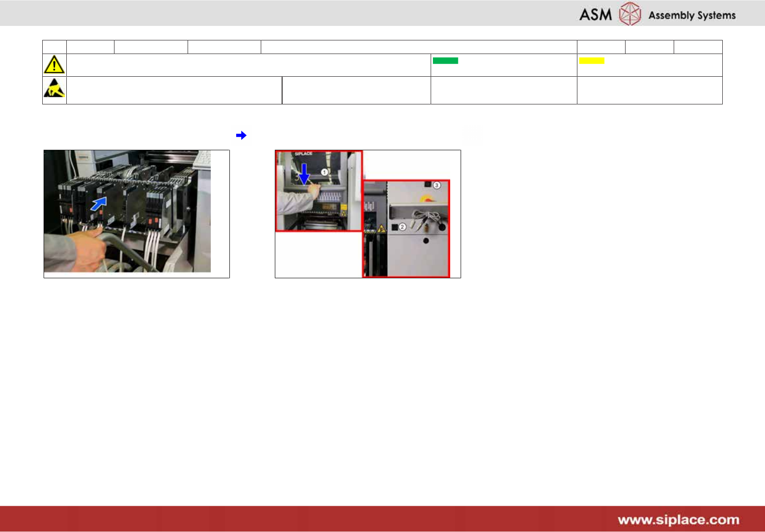Click the yellow warning triangle icon
The width and height of the screenshot is (765, 532).
click(x=54, y=64)
